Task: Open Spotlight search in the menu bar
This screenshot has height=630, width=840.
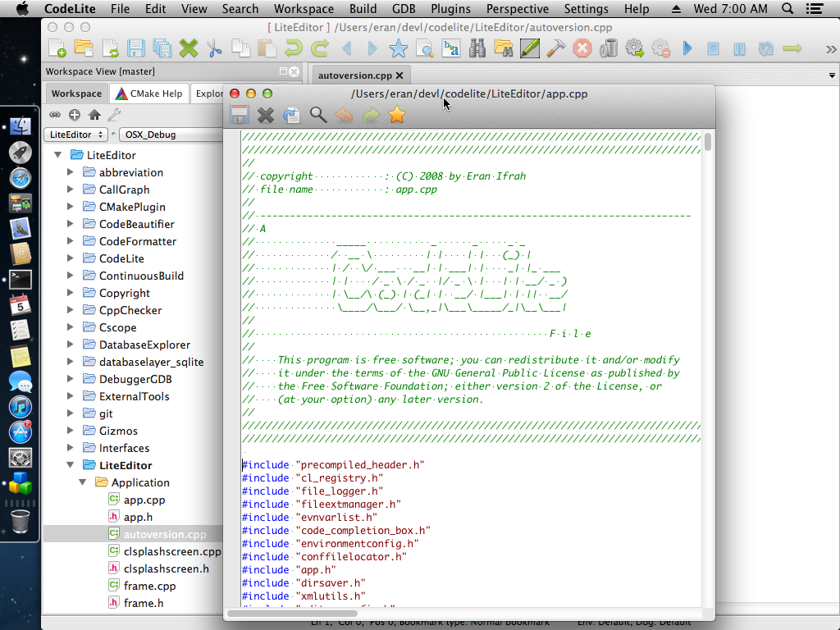Action: click(787, 8)
